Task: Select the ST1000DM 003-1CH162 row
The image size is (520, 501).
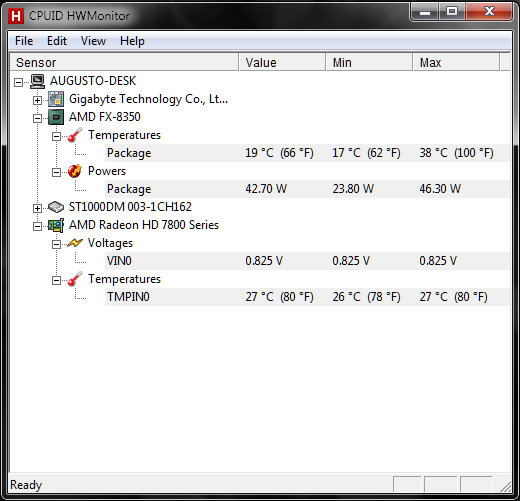Action: coord(130,207)
